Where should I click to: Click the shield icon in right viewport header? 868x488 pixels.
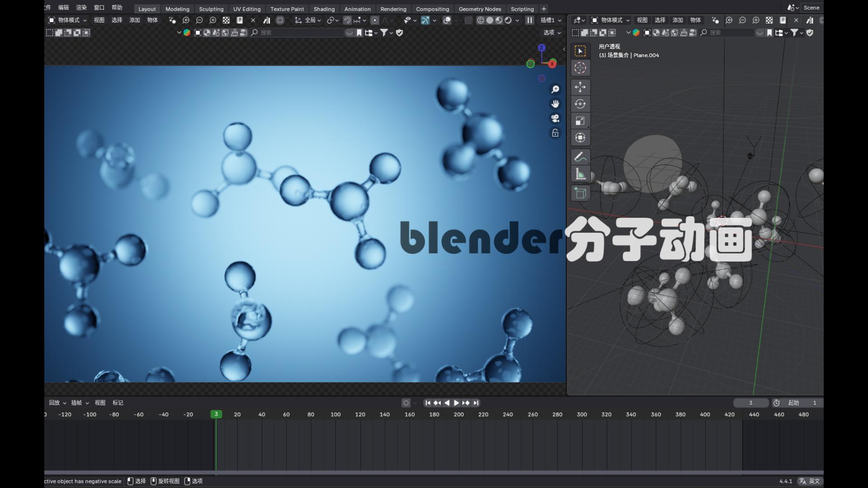[x=810, y=33]
